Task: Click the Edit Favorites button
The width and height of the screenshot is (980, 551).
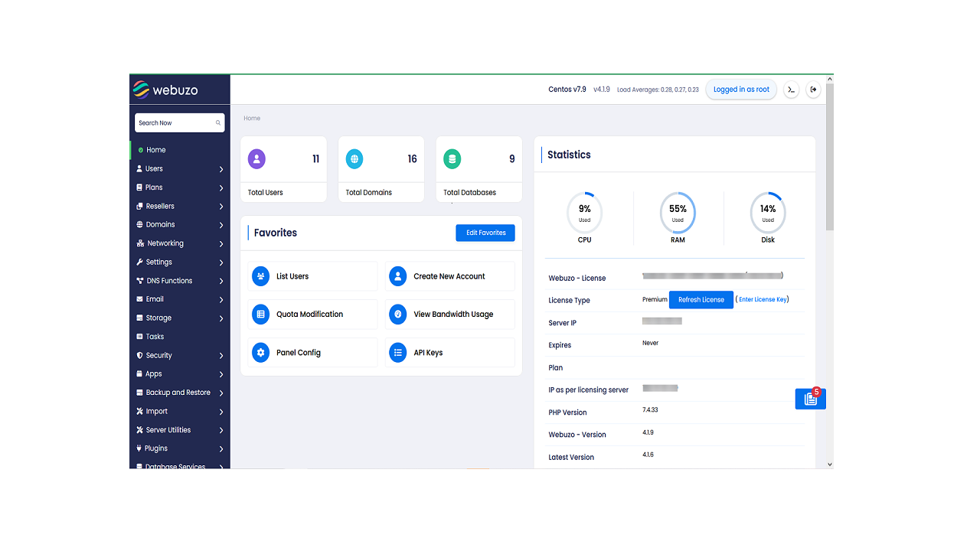Action: [x=485, y=233]
